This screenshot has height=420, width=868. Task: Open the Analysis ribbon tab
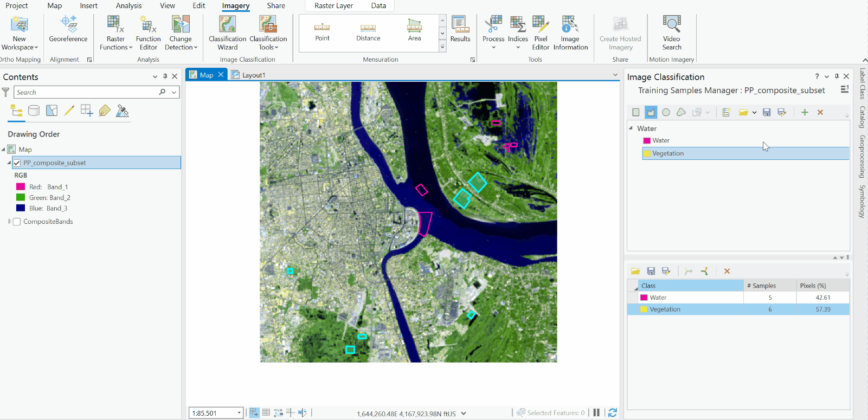(x=128, y=5)
